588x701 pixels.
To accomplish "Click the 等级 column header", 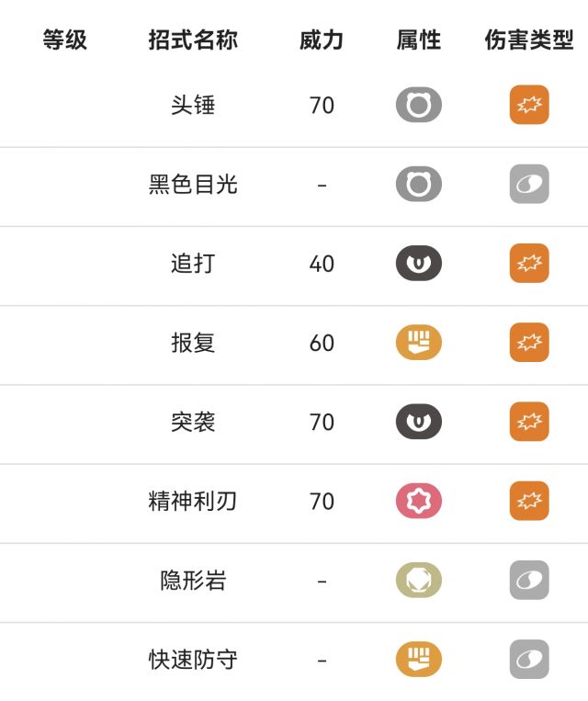I will 65,40.
